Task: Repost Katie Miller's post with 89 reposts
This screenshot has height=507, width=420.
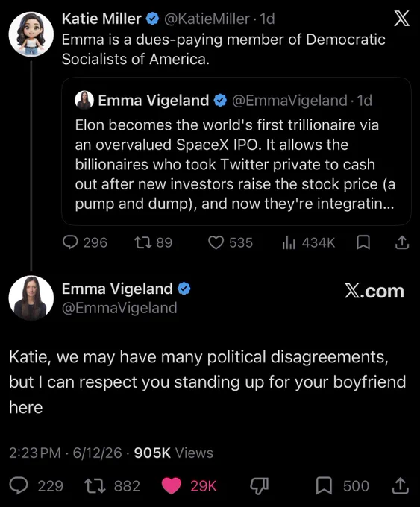Action: [x=143, y=242]
